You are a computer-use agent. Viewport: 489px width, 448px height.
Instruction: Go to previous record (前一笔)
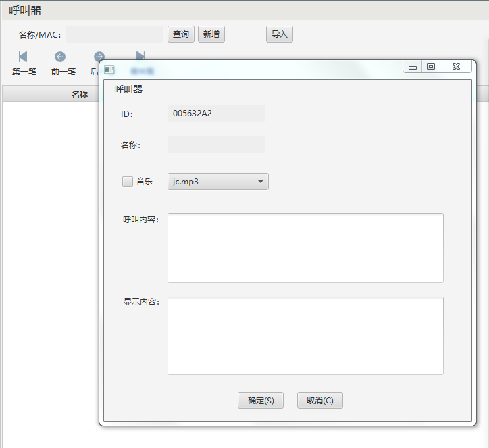62,63
